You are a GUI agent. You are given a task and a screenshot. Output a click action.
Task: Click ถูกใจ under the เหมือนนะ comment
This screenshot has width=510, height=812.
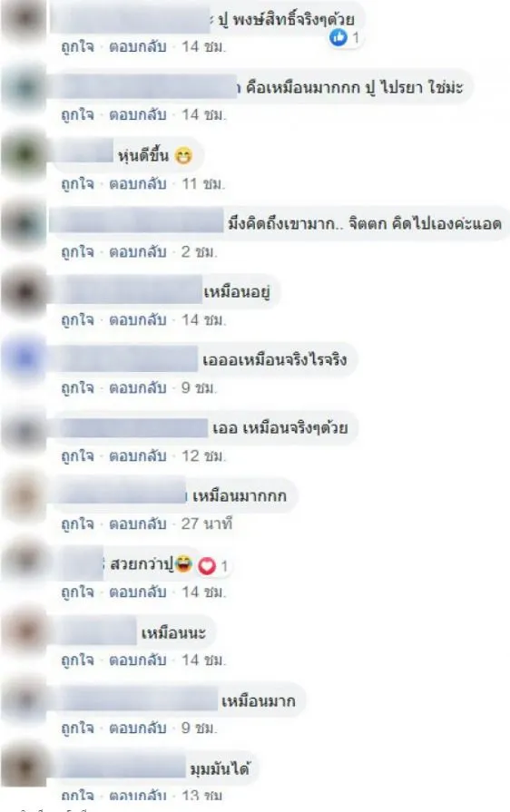click(78, 660)
